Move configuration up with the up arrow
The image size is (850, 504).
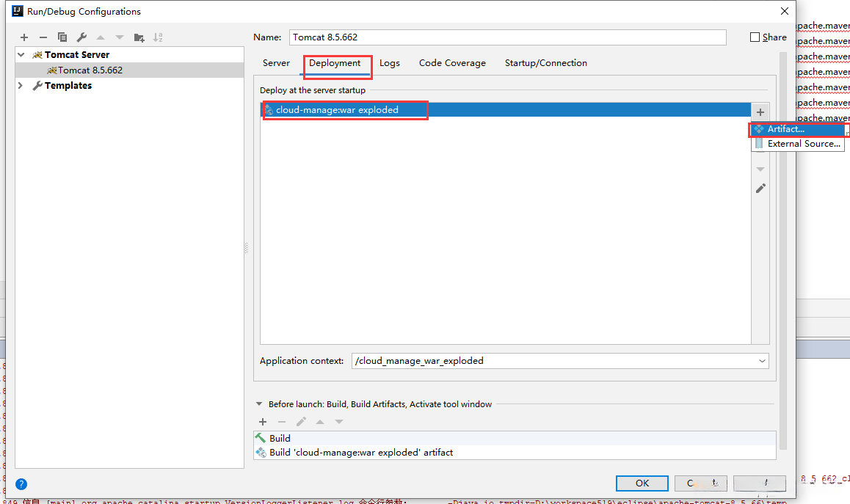click(x=101, y=37)
